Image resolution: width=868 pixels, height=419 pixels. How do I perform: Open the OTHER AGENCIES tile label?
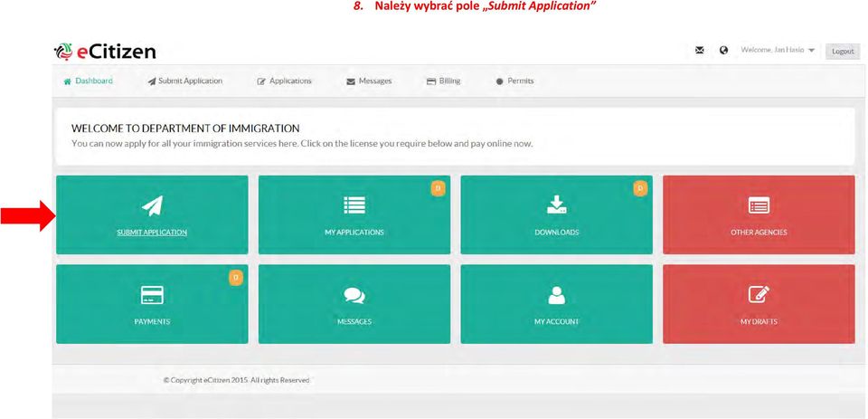click(759, 233)
